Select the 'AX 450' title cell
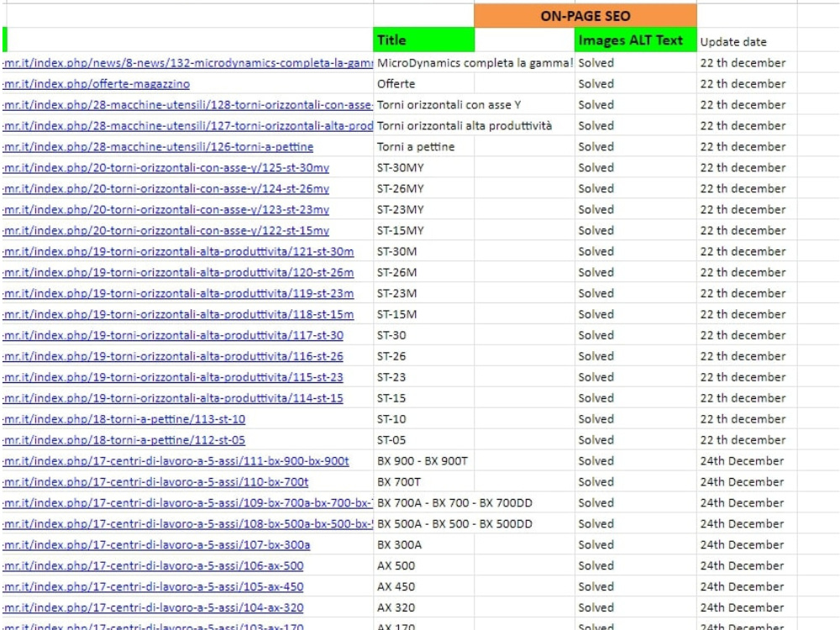This screenshot has width=840, height=630. 423,586
